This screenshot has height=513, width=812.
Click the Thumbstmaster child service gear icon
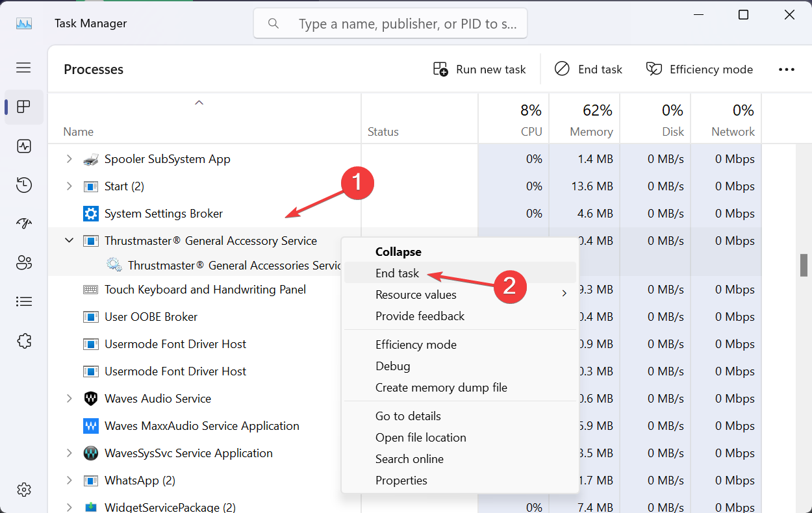(x=114, y=265)
